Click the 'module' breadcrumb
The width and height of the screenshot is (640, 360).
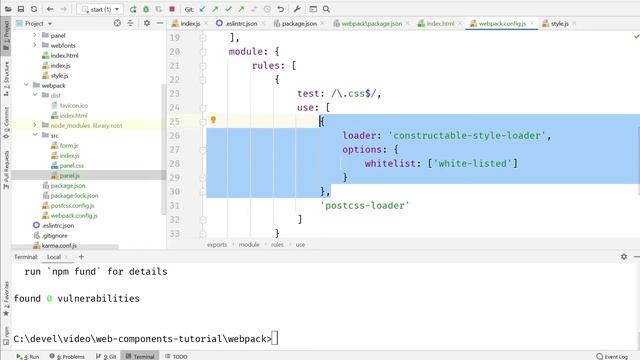point(249,245)
